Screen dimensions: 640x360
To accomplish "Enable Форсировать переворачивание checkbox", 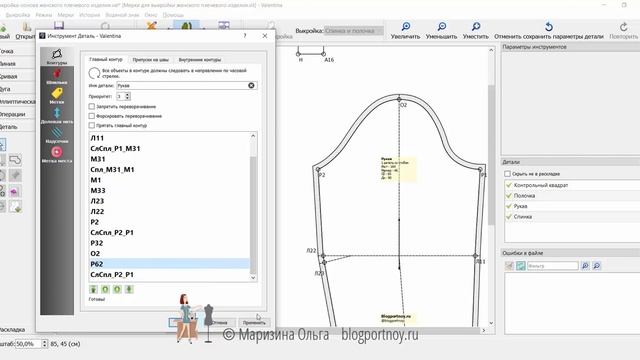I will 92,116.
